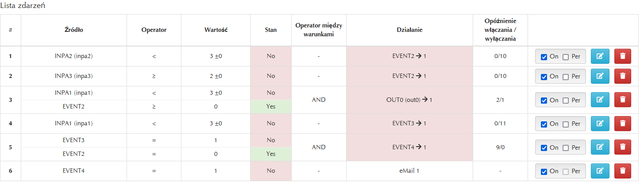
Task: Delete event row 1 using the trash icon
Action: click(x=622, y=56)
